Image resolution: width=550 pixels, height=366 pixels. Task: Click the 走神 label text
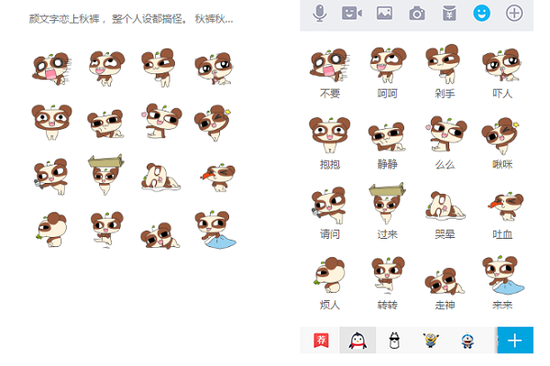[x=445, y=305]
